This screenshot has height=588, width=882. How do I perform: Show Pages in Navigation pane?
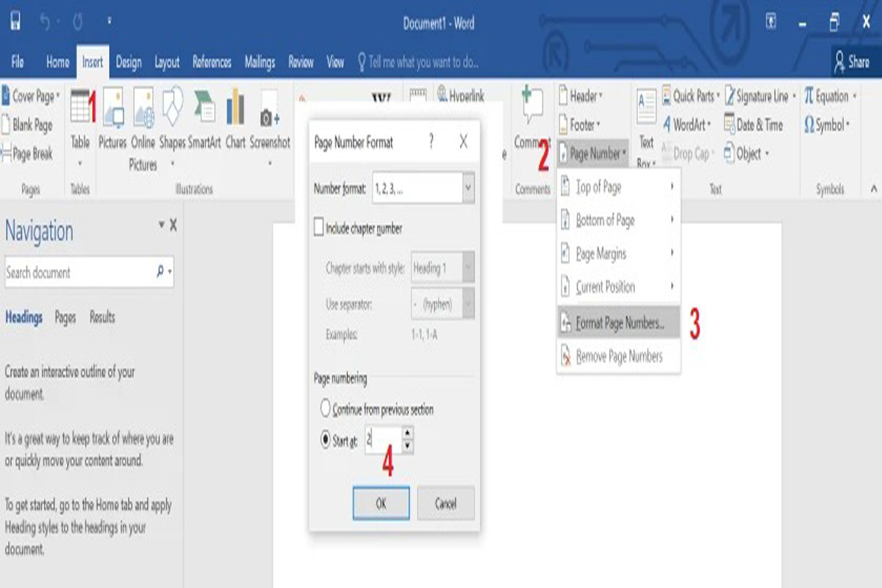point(65,318)
